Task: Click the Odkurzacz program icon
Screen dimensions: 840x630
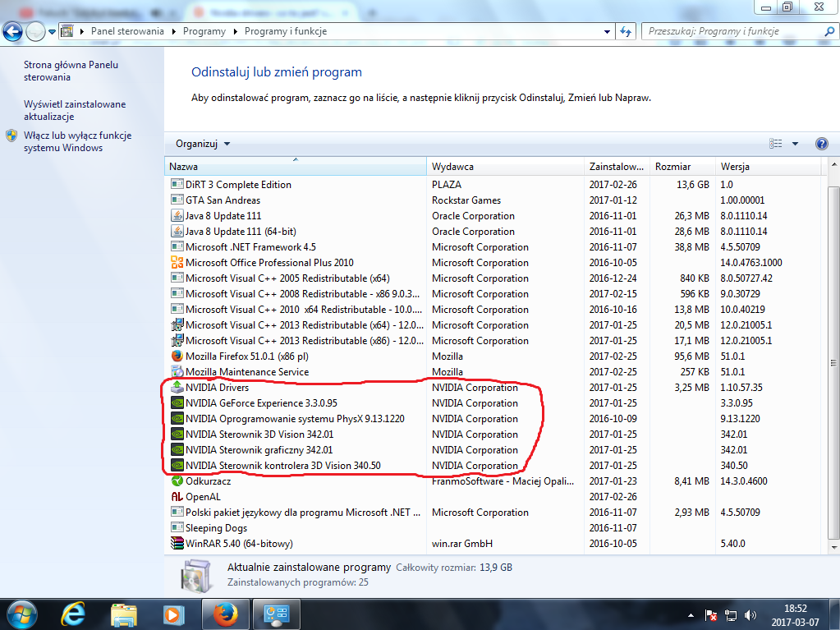Action: (177, 481)
